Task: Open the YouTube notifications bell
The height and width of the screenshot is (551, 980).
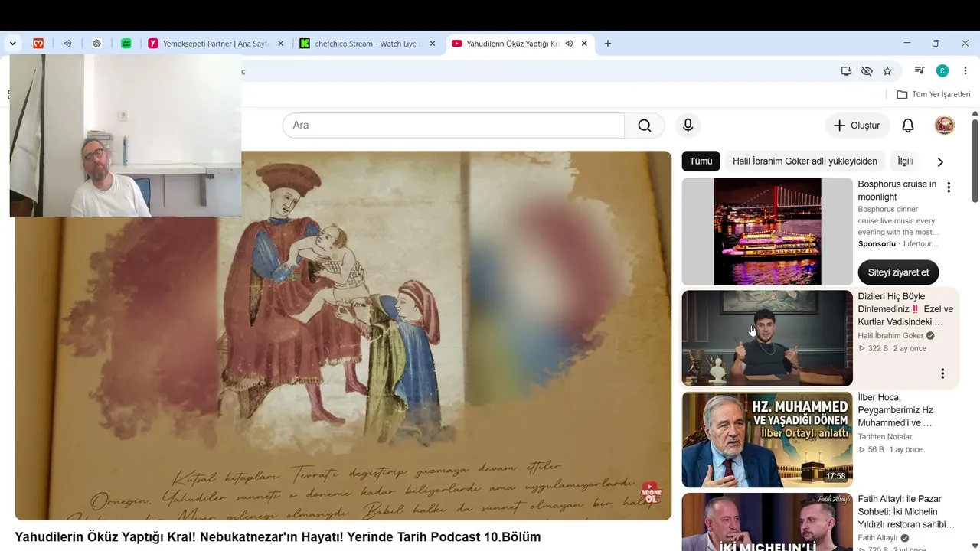Action: [x=908, y=126]
